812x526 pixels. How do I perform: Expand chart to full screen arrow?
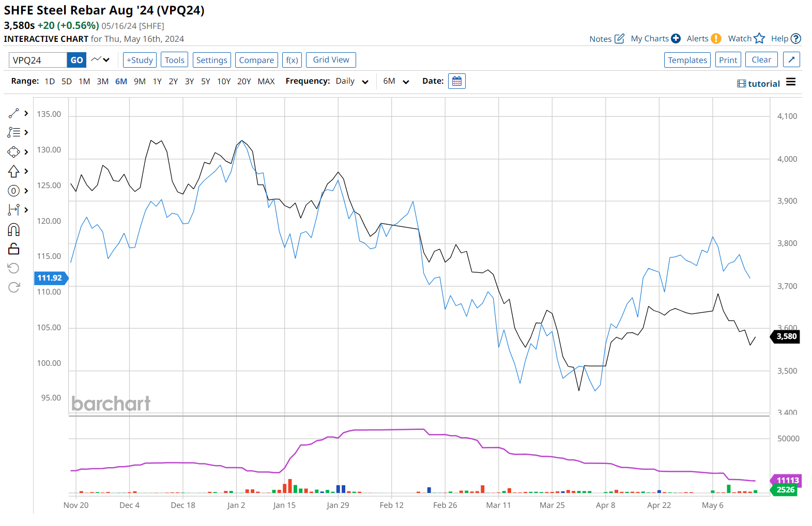pyautogui.click(x=791, y=60)
